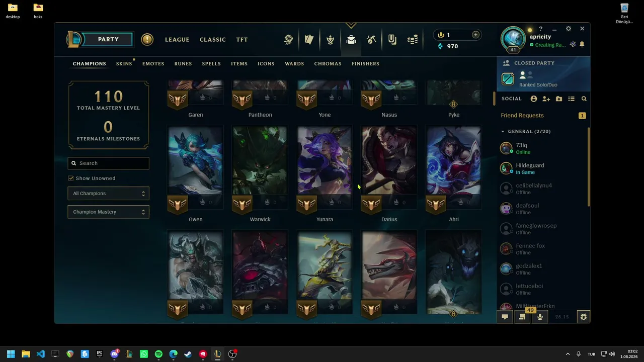This screenshot has height=362, width=644.
Task: Click the new folder icon in Social
Action: pyautogui.click(x=559, y=99)
